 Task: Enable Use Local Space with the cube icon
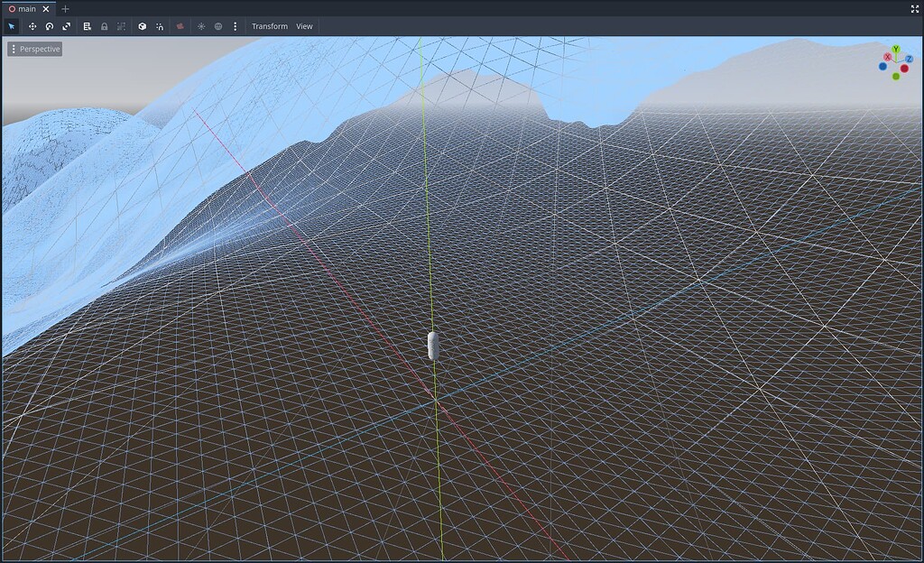pos(142,26)
